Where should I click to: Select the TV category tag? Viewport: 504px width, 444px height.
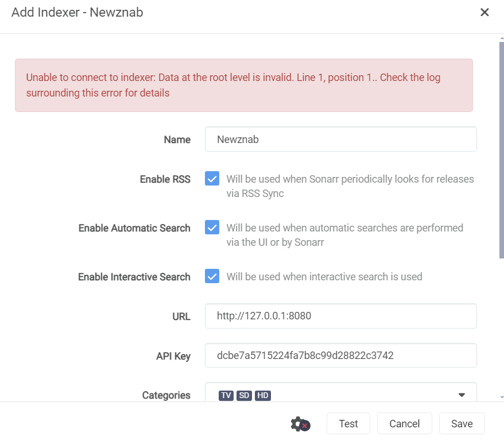pos(226,395)
